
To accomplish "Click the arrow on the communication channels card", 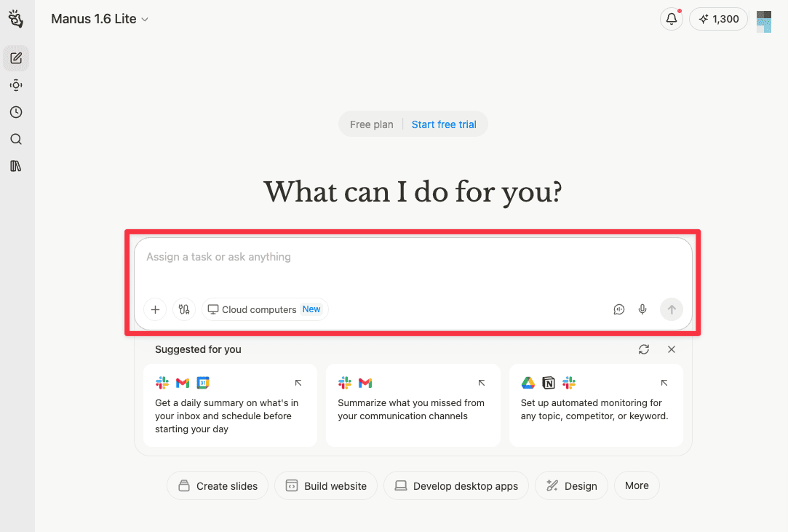I will point(482,383).
